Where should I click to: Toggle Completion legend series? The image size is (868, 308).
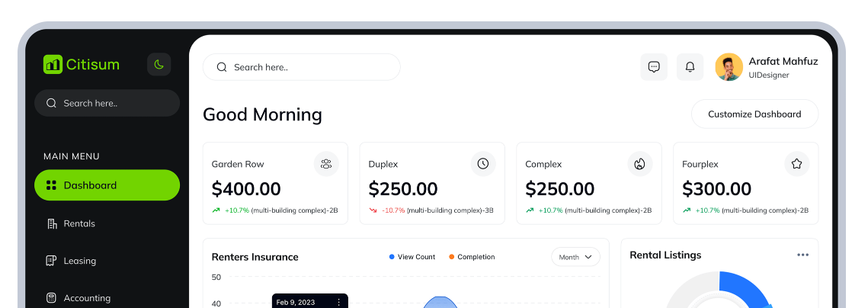(x=472, y=257)
